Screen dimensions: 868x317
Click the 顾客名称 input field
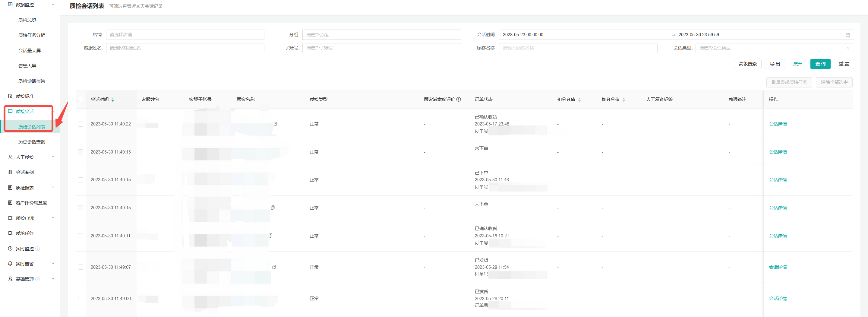(578, 48)
